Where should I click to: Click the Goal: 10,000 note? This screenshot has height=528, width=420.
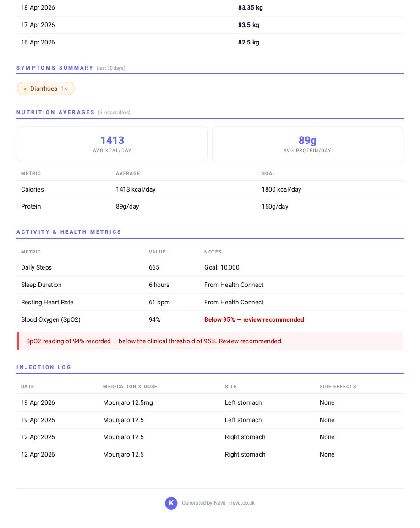tap(222, 267)
